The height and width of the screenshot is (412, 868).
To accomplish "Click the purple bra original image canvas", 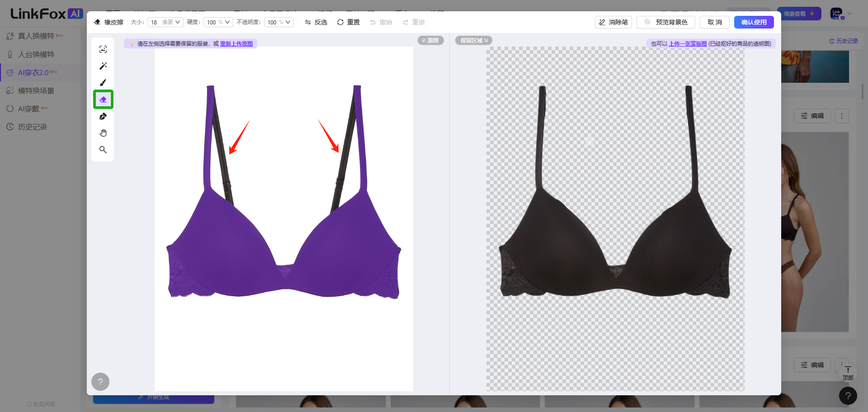I will pyautogui.click(x=284, y=219).
